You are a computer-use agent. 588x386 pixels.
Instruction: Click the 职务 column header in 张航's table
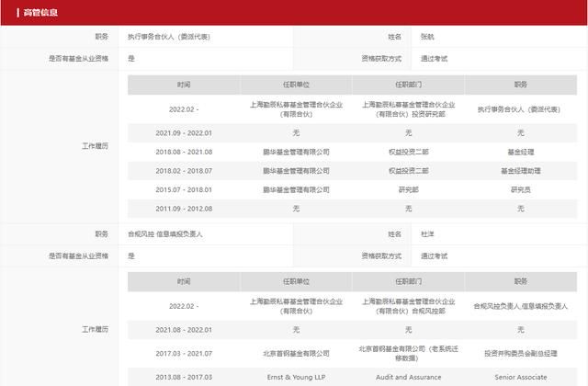coord(521,85)
